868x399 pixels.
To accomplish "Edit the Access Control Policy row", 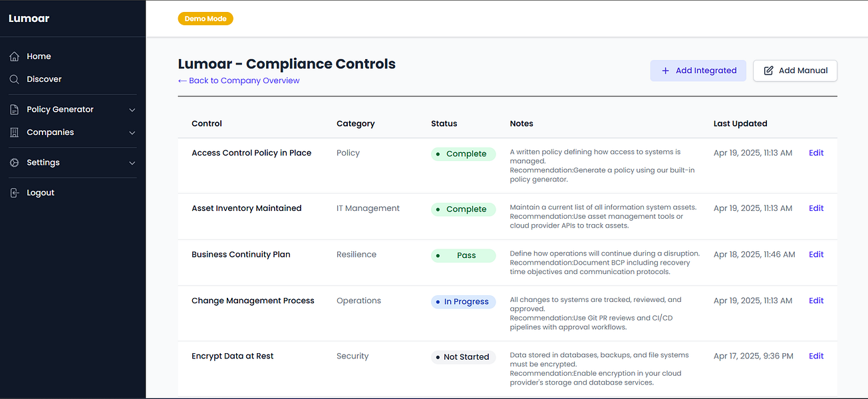I will tap(816, 153).
